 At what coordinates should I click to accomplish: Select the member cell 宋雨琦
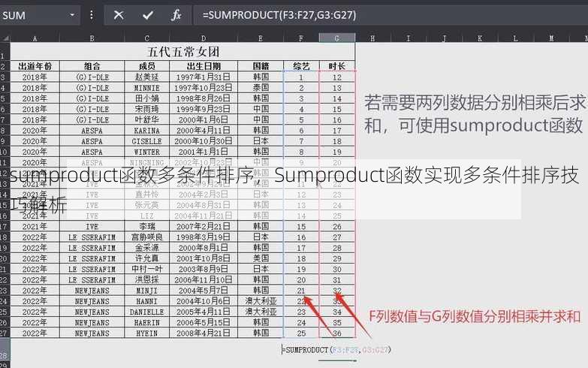click(146, 109)
